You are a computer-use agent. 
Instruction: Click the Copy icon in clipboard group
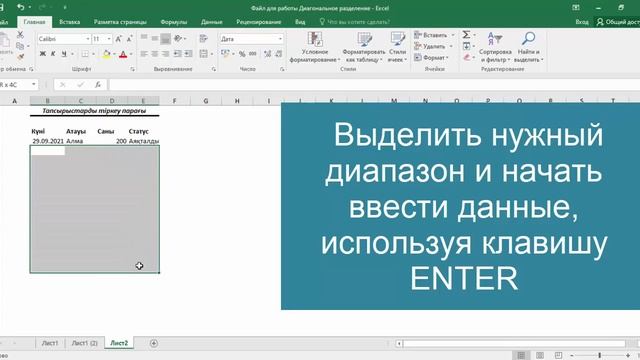[20, 46]
